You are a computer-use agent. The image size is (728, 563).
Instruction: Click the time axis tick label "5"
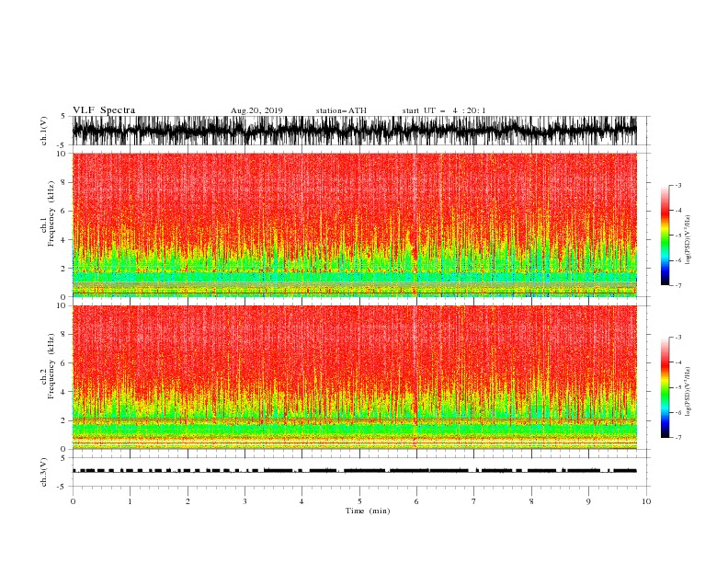point(359,501)
